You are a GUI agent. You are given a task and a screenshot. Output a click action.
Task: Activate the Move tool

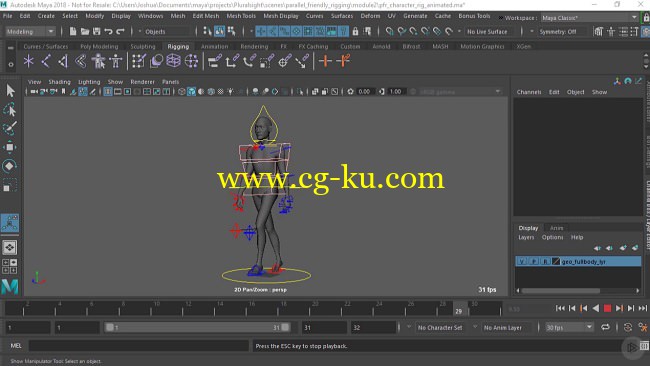click(x=10, y=147)
